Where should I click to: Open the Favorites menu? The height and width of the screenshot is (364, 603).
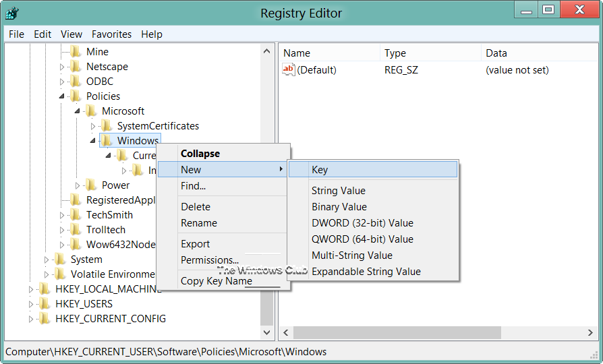(112, 34)
